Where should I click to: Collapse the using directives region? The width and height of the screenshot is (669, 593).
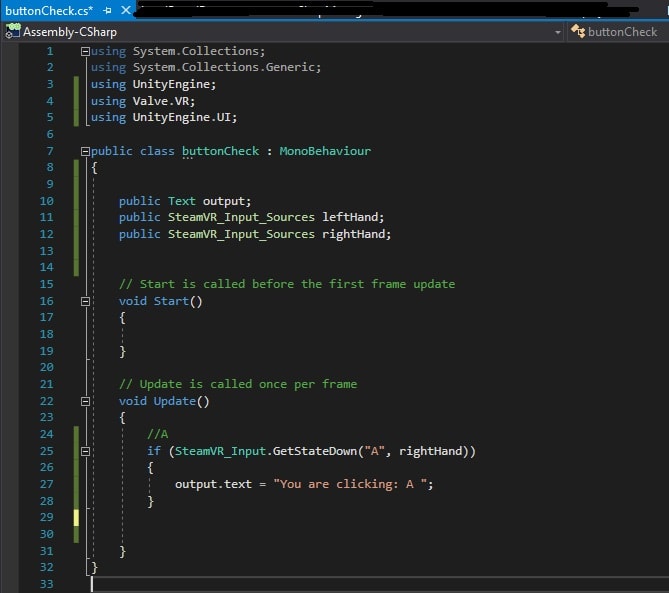click(x=85, y=51)
